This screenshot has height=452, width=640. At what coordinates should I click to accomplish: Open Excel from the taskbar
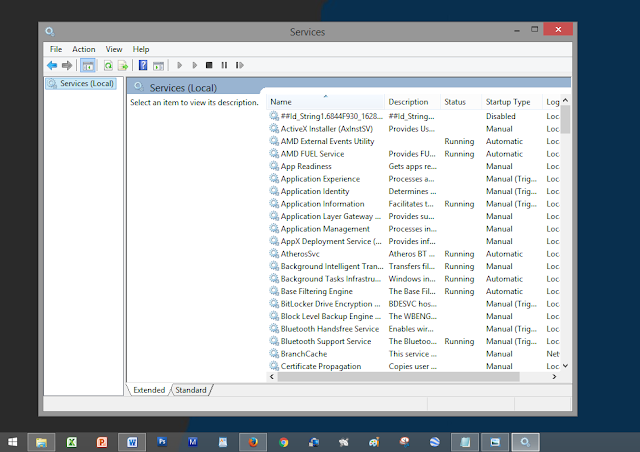click(71, 442)
